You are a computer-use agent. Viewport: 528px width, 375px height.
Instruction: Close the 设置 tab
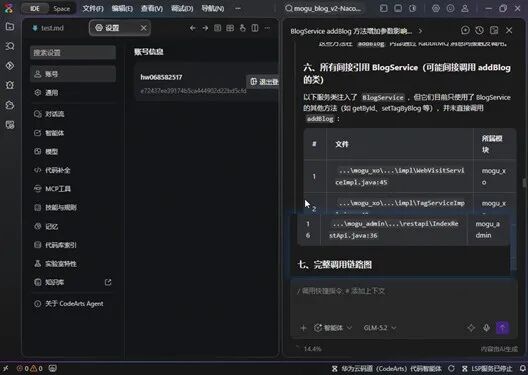point(143,28)
